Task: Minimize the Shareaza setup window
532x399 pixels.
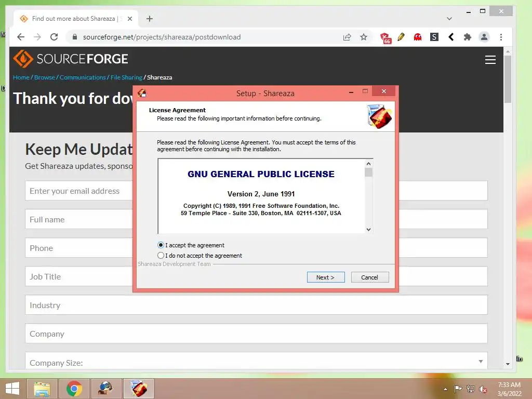Action: 351,91
